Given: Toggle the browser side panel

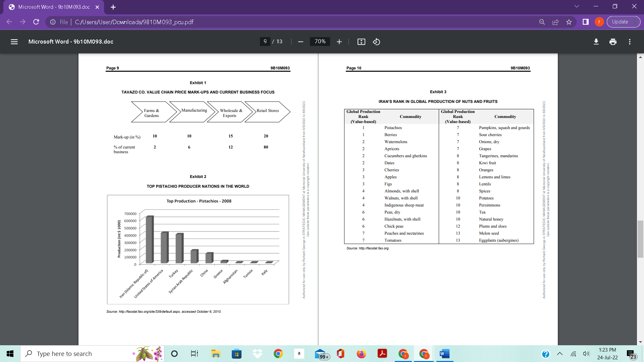Looking at the screenshot, I should (x=586, y=22).
